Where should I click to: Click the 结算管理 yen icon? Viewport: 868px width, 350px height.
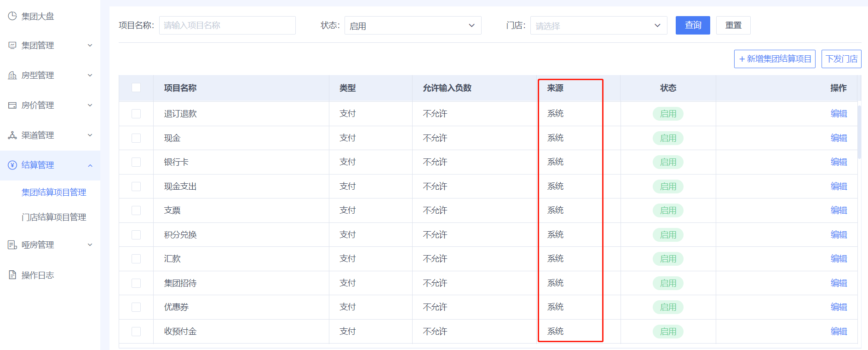coord(12,165)
